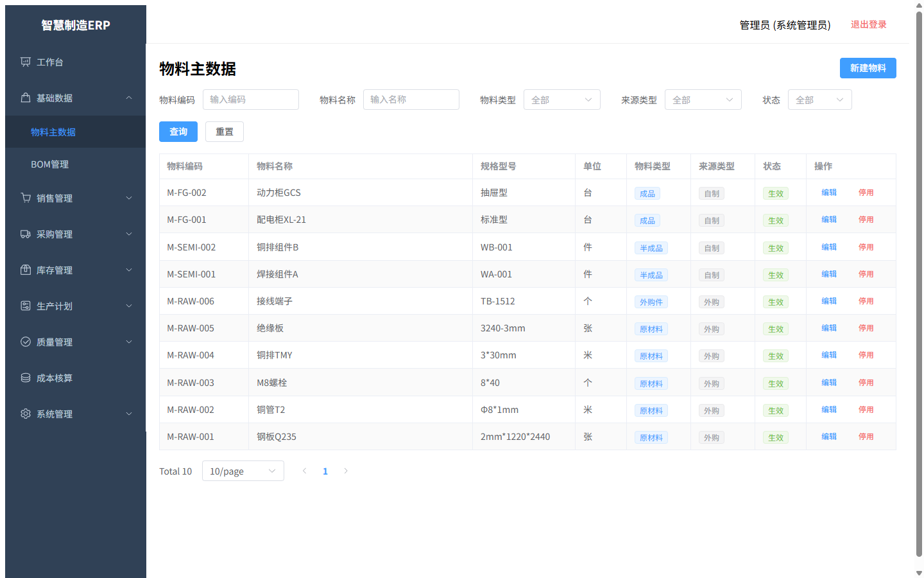Expand the 生产计划 submenu chevron
Viewport: 924px width, 578px height.
tap(129, 306)
